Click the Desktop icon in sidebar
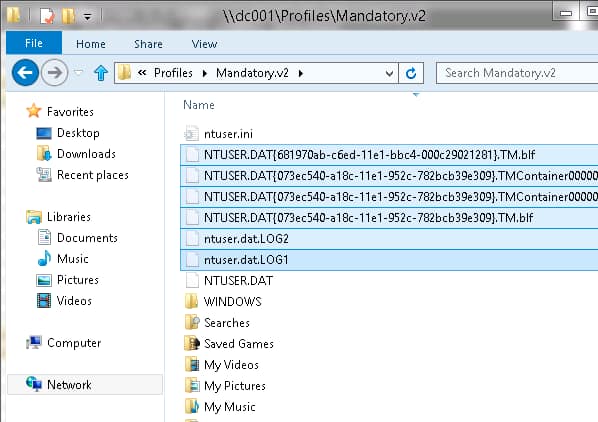Image resolution: width=598 pixels, height=422 pixels. coord(44,133)
